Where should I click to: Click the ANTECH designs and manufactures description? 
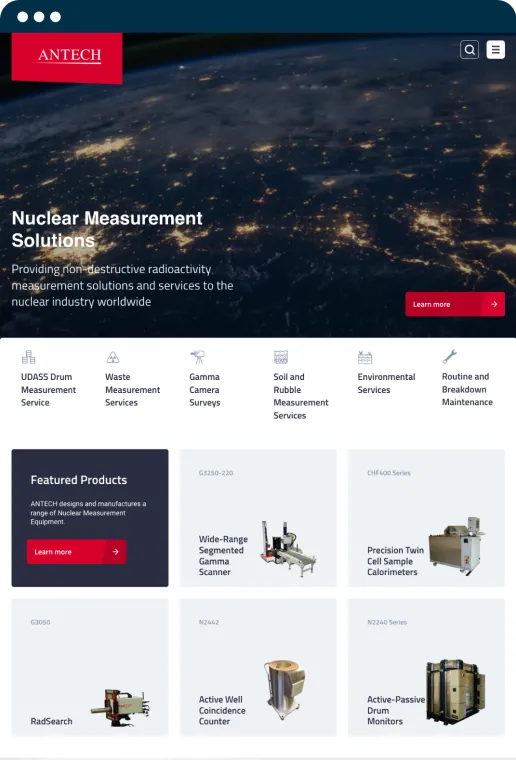[88, 513]
